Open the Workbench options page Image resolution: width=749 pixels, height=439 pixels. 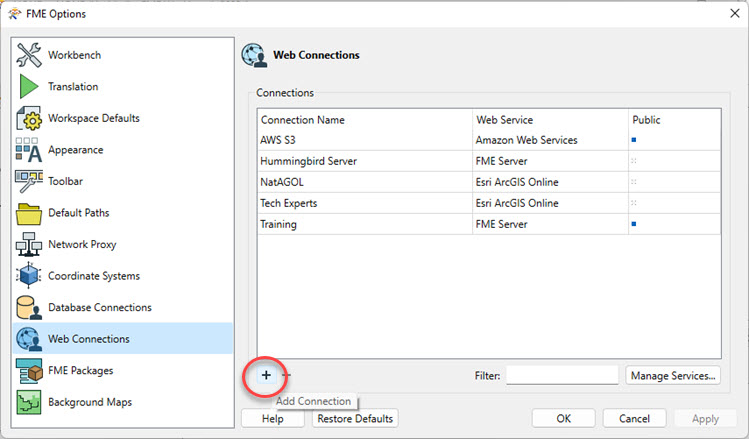(x=123, y=55)
